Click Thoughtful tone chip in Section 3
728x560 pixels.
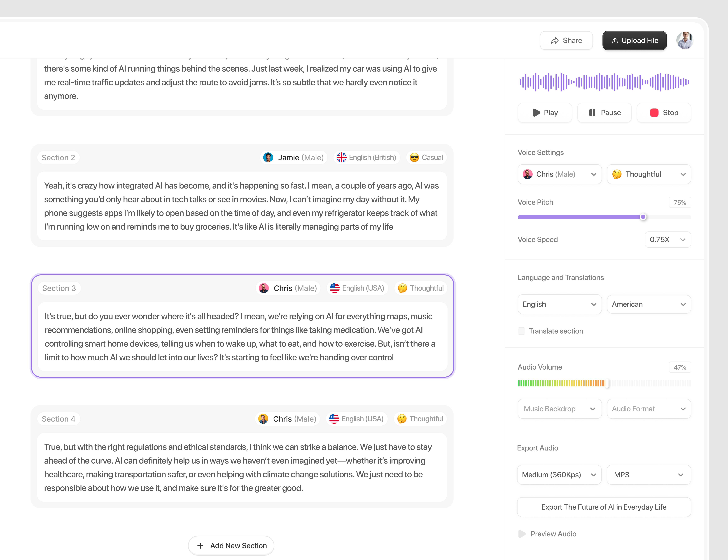point(421,288)
